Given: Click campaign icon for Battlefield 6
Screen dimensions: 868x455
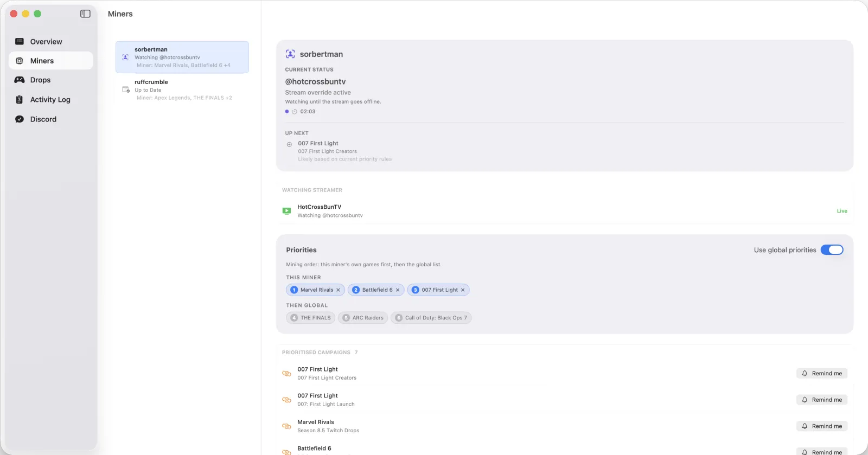Looking at the screenshot, I should point(286,451).
